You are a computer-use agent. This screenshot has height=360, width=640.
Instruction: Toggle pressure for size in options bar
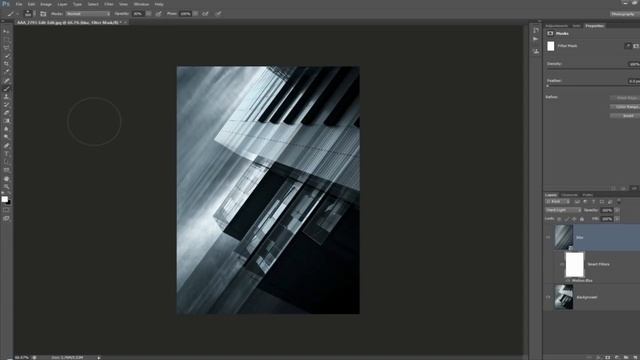219,14
